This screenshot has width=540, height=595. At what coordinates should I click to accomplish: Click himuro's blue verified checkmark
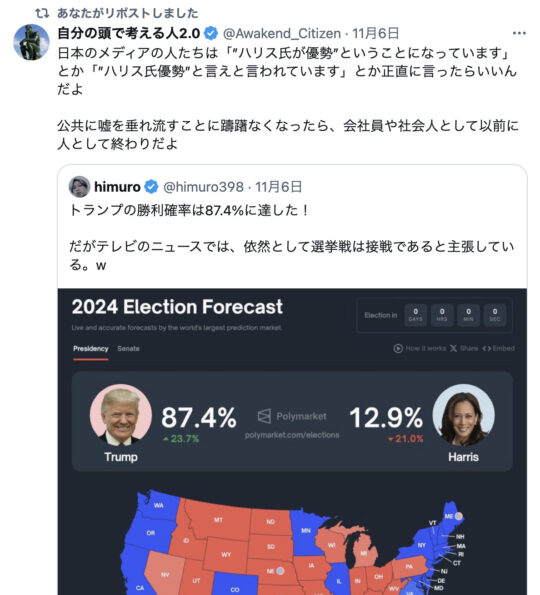point(151,187)
